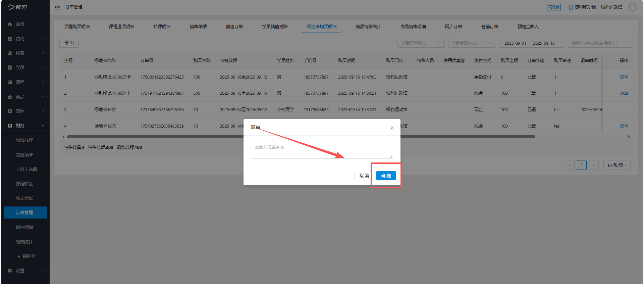
Task: Switch to 课程购买明细 tab
Action: (77, 27)
